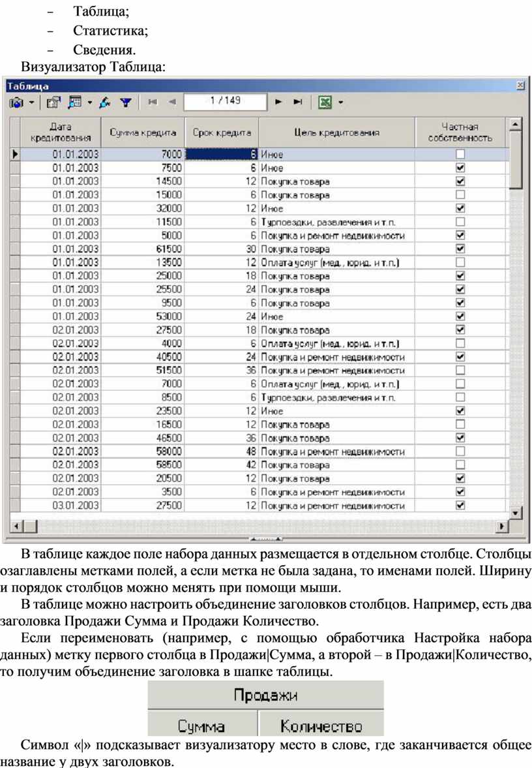532x768 pixels.
Task: Launch the wand settings tool icon
Action: (x=105, y=102)
